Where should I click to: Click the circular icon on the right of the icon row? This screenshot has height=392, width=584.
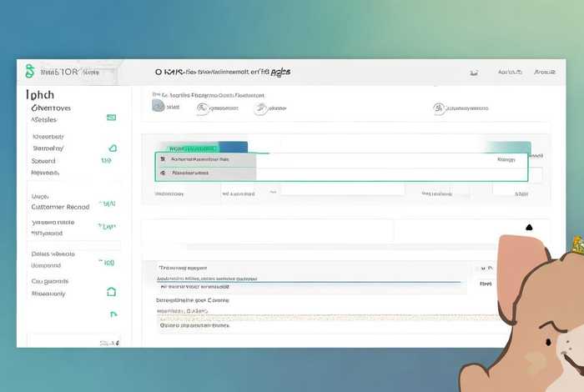(439, 108)
